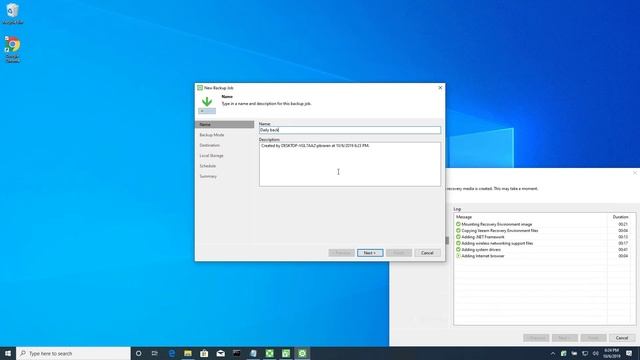Viewport: 640px width, 360px height.
Task: Select the Schedule wizard step
Action: click(208, 166)
